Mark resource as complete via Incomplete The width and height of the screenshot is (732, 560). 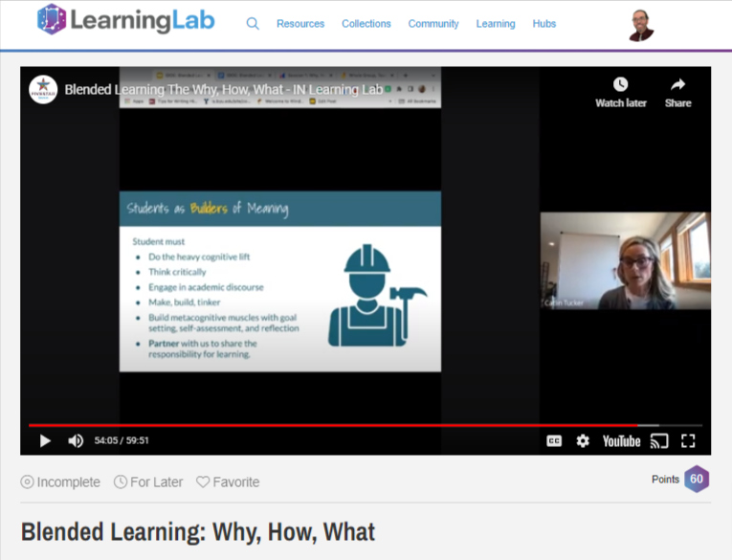click(x=60, y=482)
